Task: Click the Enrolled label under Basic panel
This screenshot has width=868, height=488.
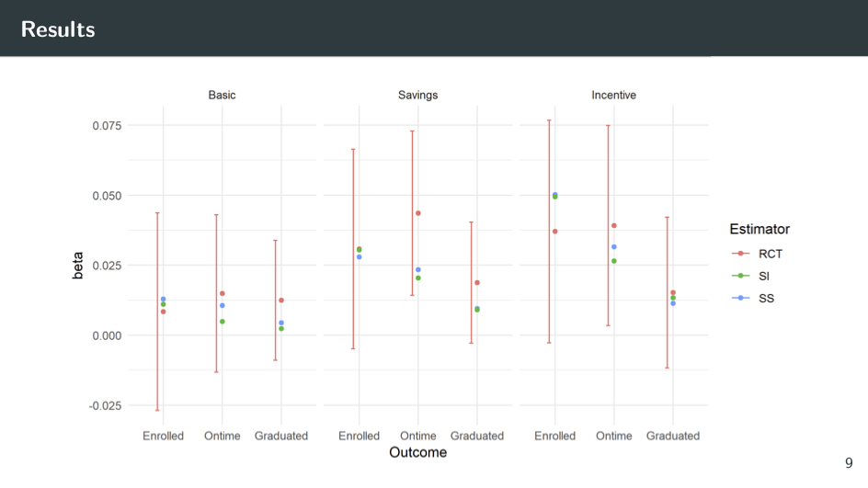Action: pos(163,436)
